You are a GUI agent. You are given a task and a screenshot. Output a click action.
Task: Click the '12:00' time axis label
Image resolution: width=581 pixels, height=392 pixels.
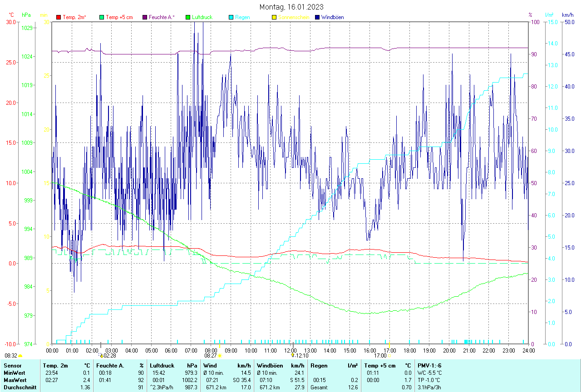pos(290,350)
